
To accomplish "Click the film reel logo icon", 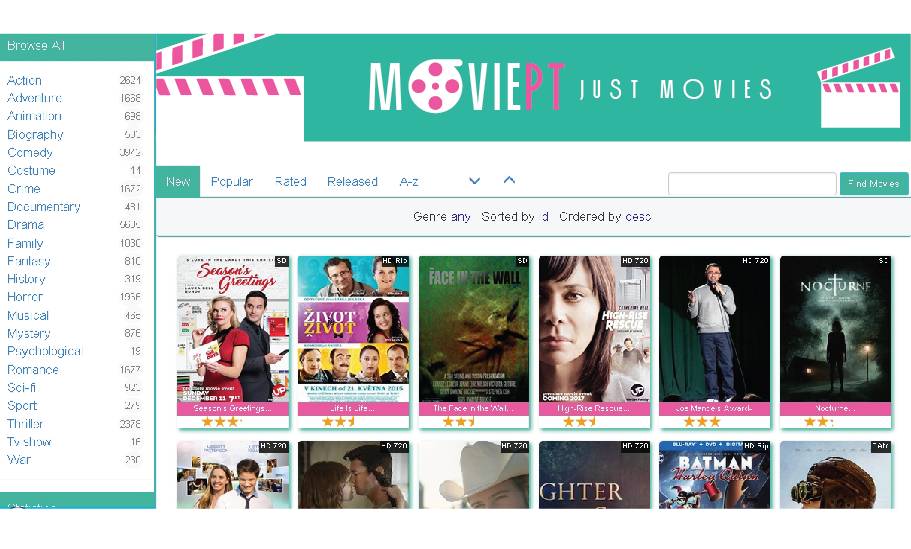I will click(x=436, y=85).
